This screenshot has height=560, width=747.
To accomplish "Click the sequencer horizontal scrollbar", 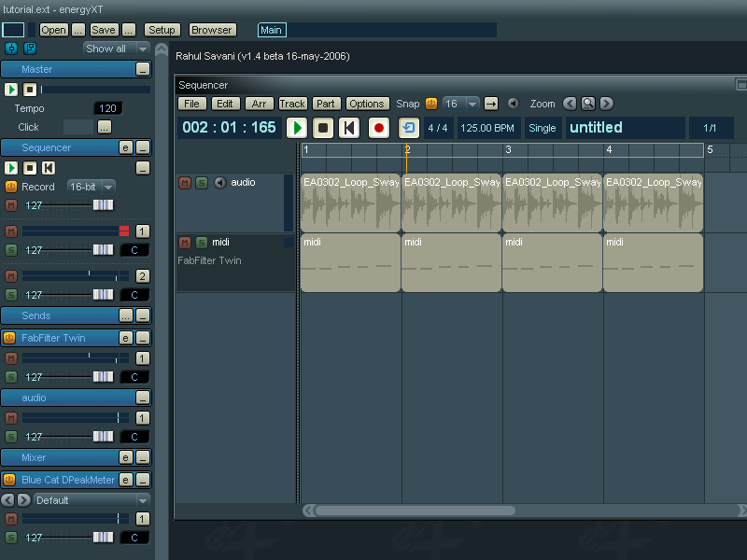I will point(415,511).
